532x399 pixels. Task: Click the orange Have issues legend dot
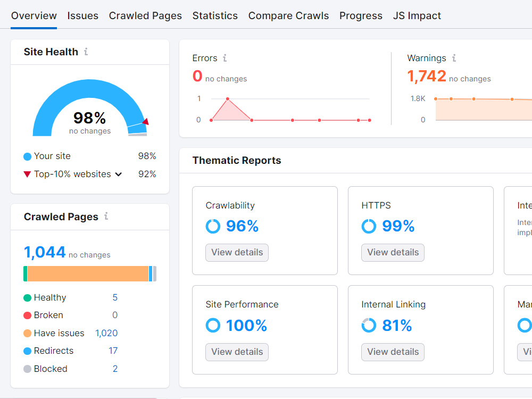coord(28,333)
